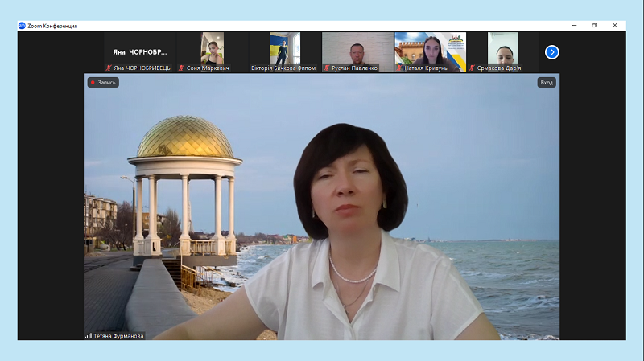
Task: Click signal strength icon near Тетяна Фурманова
Action: 89,336
